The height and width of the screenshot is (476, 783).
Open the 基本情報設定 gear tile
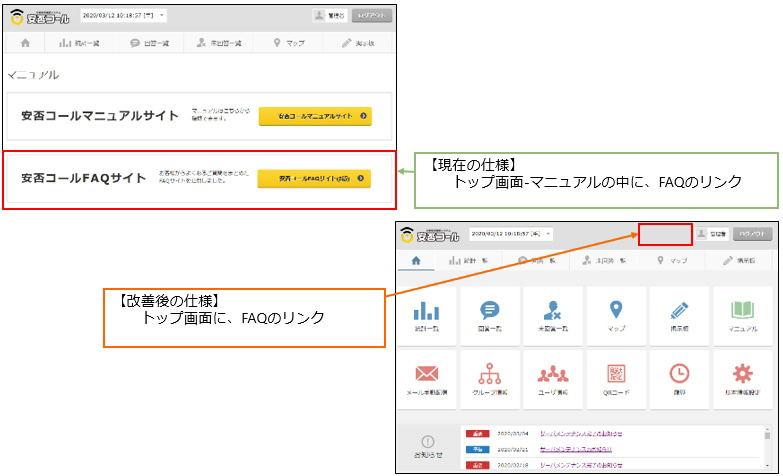click(x=743, y=380)
